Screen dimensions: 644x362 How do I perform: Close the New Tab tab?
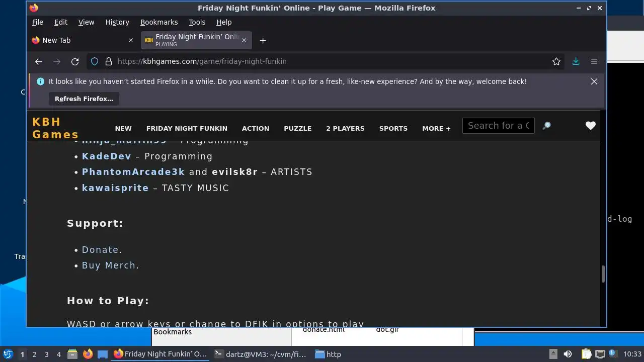click(131, 40)
